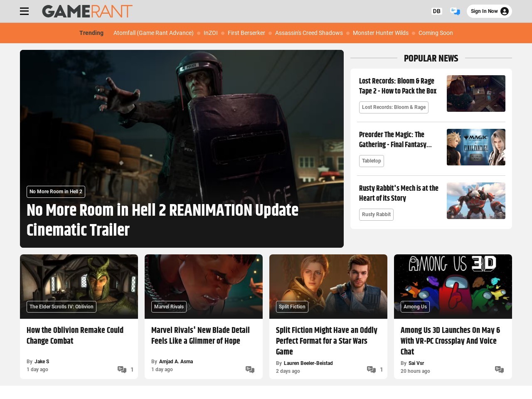Click the Marvel Rivals tag
Viewport: 532px width, 399px height.
pyautogui.click(x=169, y=307)
